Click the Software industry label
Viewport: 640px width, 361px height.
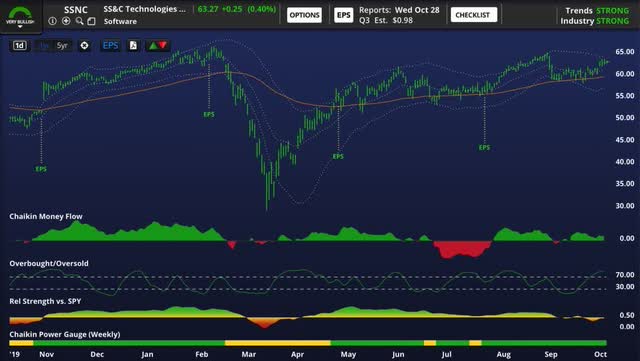coord(120,21)
